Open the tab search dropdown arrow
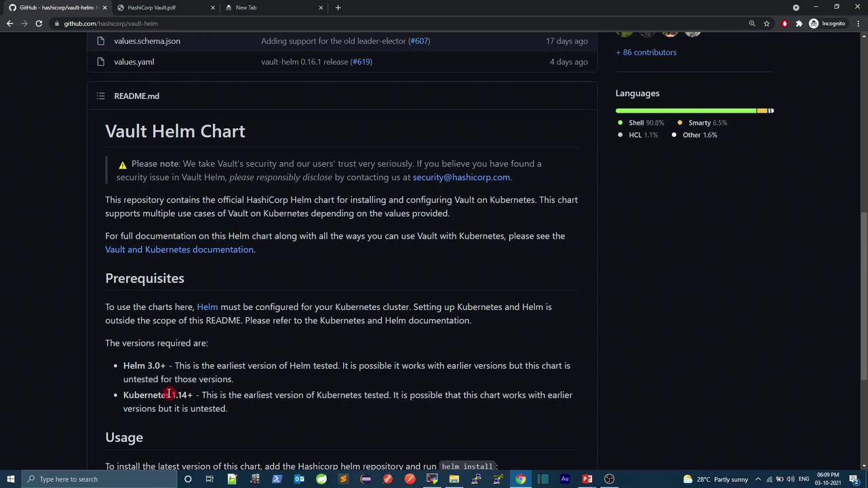This screenshot has width=868, height=488. coord(796,7)
